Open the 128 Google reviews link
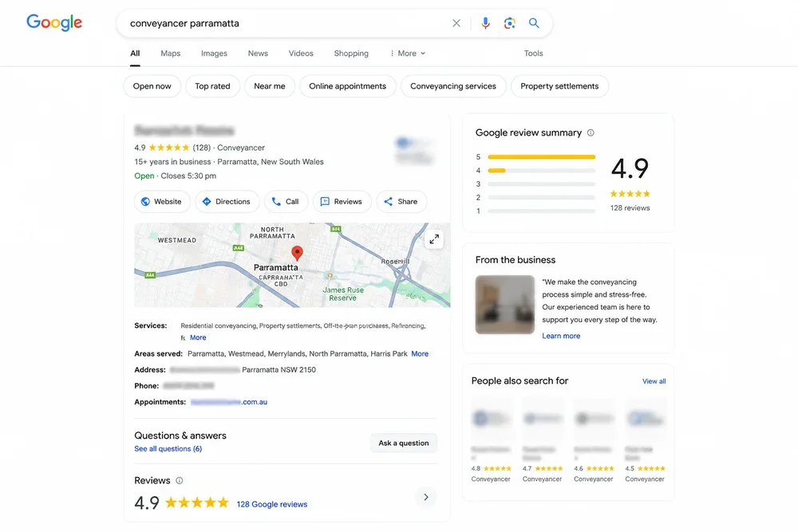The height and width of the screenshot is (532, 798). point(272,504)
